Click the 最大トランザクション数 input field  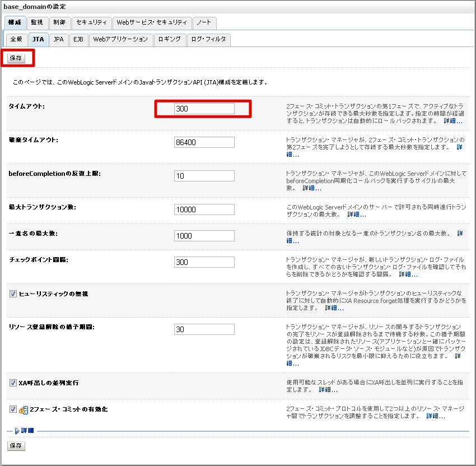click(204, 210)
